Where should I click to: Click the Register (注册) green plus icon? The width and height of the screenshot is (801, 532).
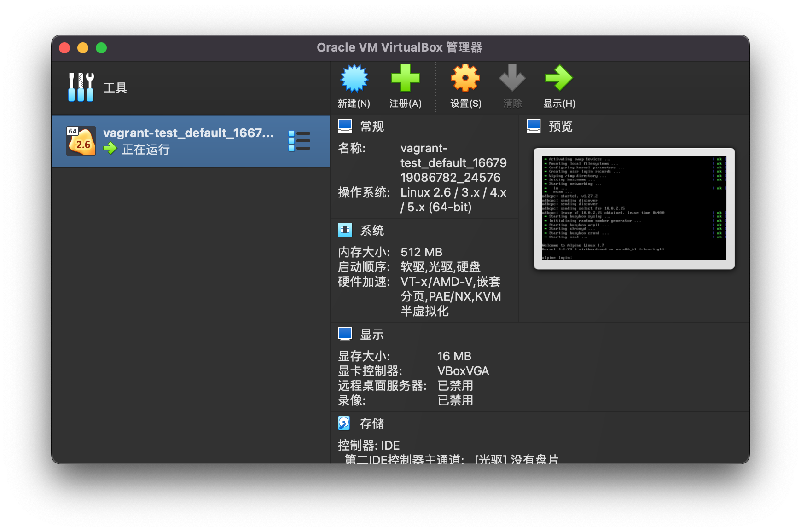pos(405,78)
